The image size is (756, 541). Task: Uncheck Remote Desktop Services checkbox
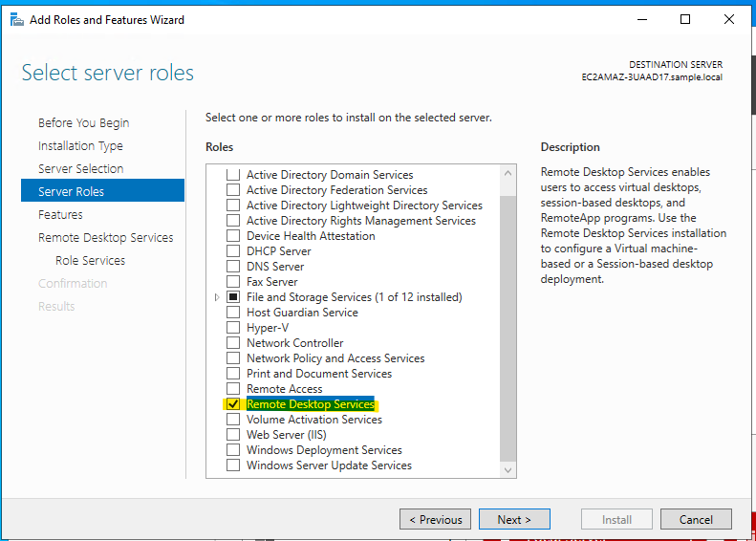233,404
